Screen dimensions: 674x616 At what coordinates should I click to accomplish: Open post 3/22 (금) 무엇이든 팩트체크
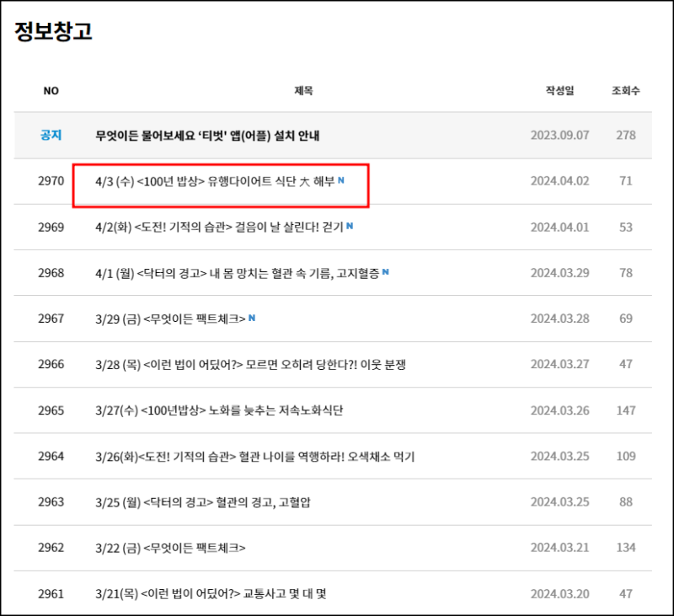click(171, 548)
